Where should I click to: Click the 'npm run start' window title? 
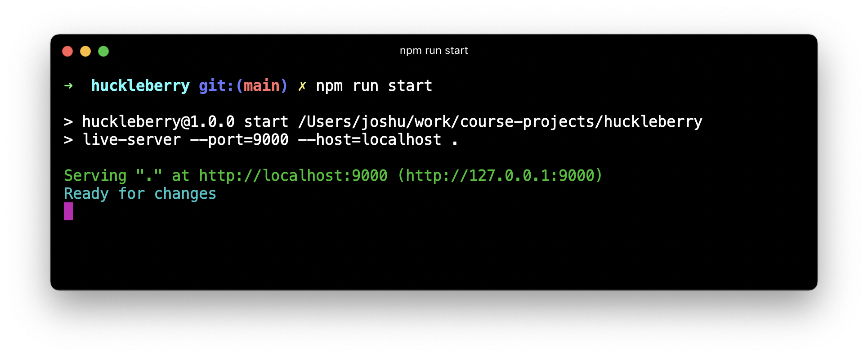click(434, 51)
